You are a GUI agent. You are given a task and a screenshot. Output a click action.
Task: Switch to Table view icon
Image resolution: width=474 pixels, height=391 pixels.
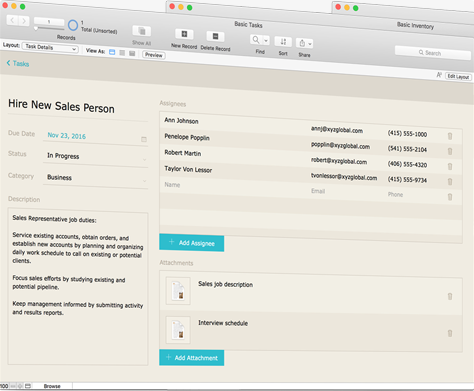pyautogui.click(x=132, y=53)
